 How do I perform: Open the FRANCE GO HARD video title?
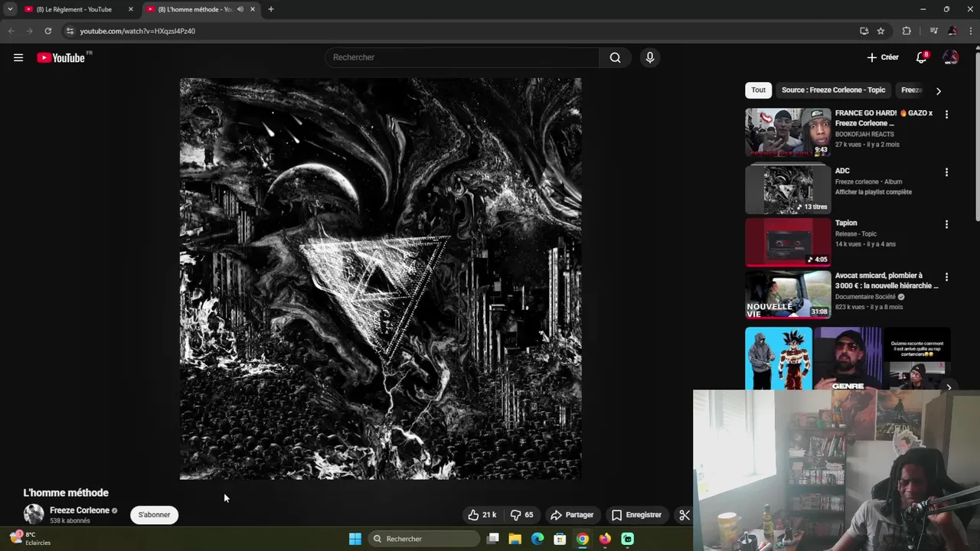point(884,118)
